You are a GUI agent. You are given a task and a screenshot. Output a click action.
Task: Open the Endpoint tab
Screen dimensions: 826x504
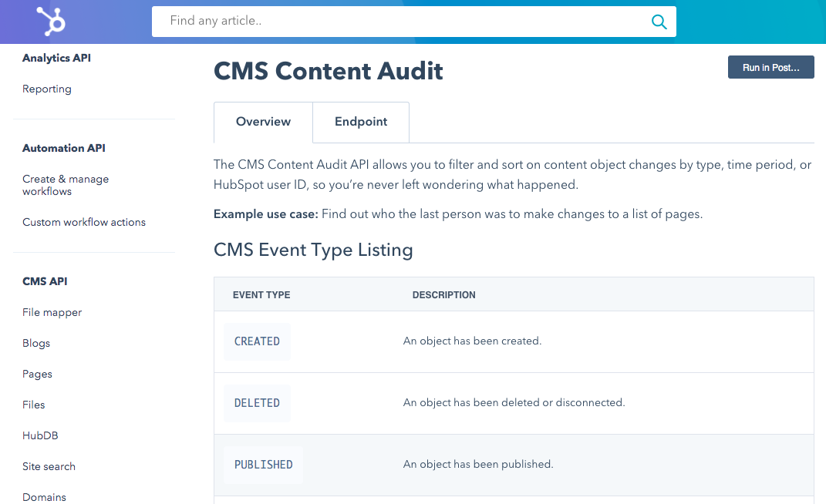point(361,122)
